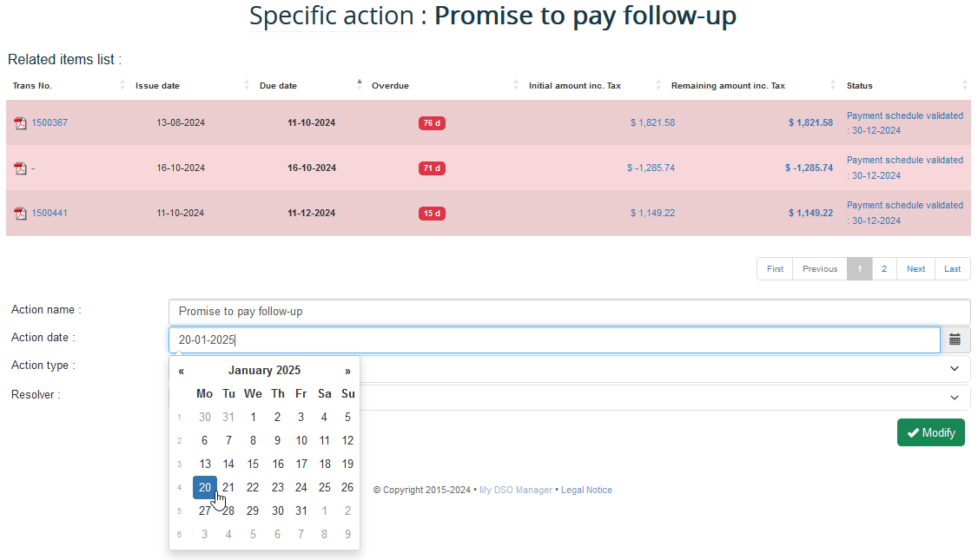
Task: Click Next in the pagination
Action: pos(915,269)
